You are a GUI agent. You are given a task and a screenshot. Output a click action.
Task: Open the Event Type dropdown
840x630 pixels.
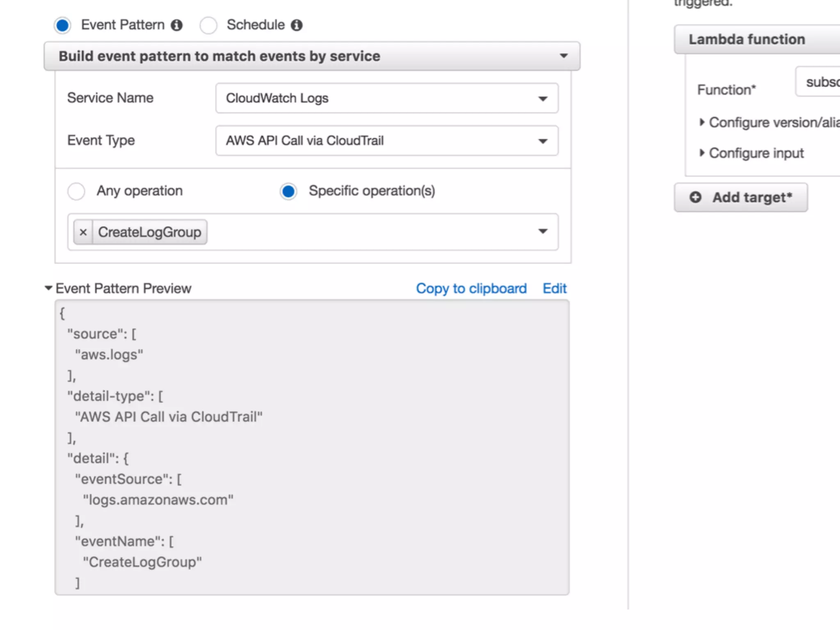pyautogui.click(x=386, y=141)
